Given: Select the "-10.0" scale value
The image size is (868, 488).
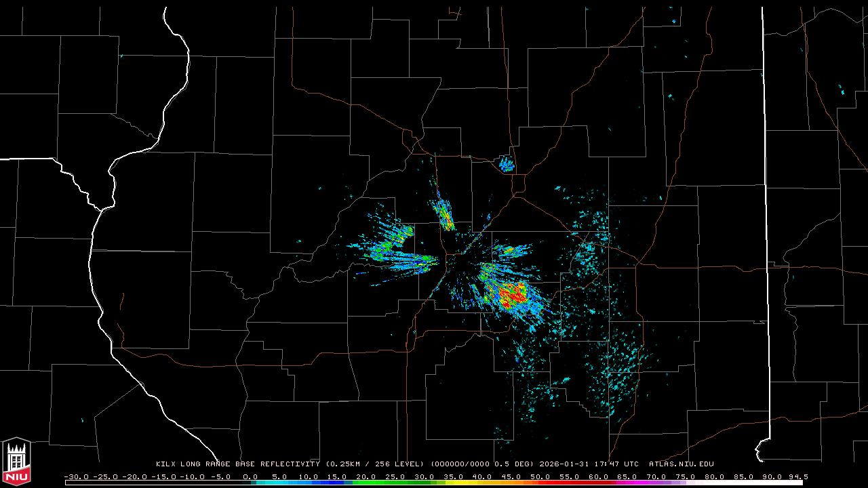Looking at the screenshot, I should point(193,476).
